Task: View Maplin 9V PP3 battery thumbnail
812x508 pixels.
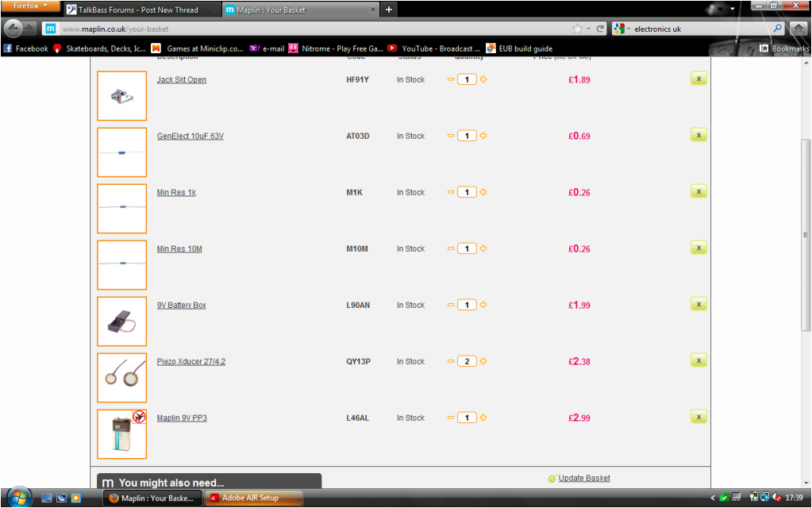Action: pyautogui.click(x=121, y=434)
